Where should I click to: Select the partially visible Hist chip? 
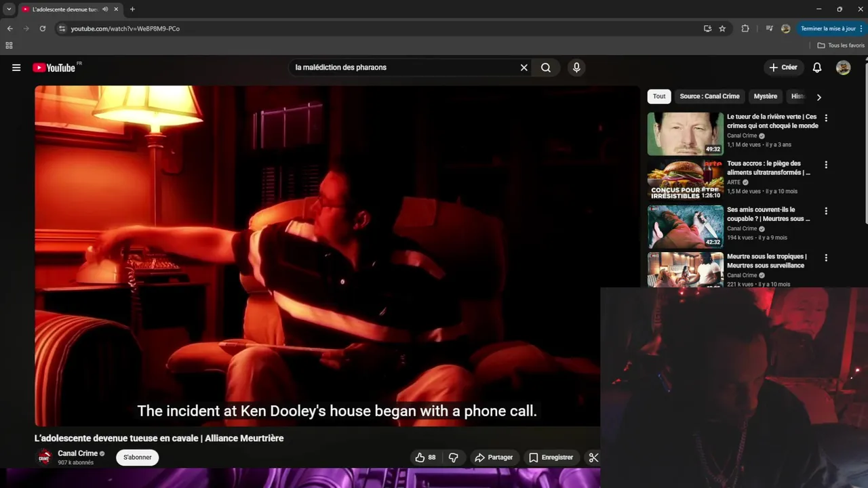(797, 96)
